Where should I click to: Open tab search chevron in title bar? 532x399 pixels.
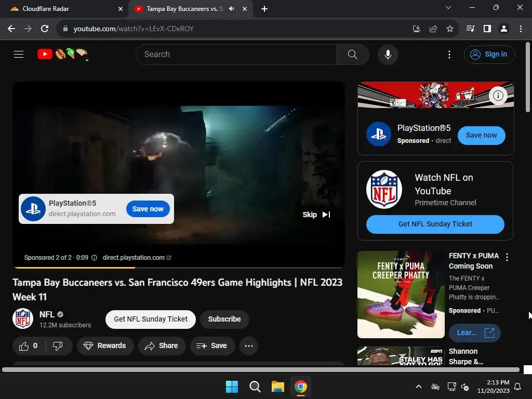pos(448,7)
